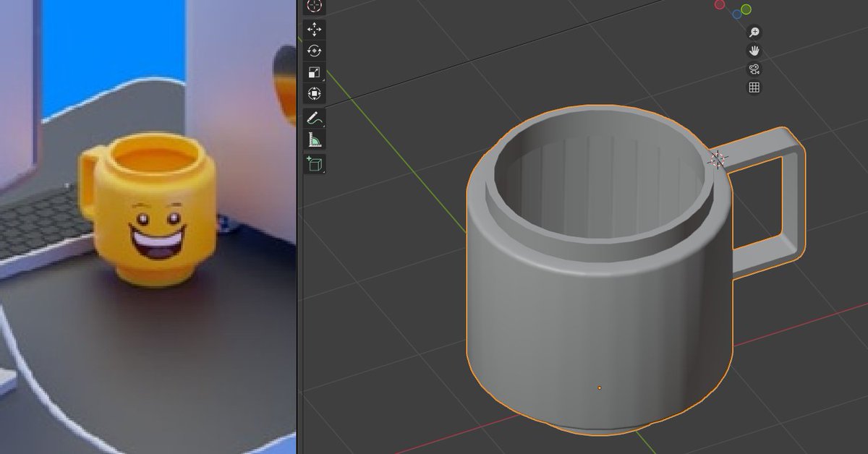Click the orange origin dot on mug
Viewport: 868px width, 454px height.
click(600, 388)
